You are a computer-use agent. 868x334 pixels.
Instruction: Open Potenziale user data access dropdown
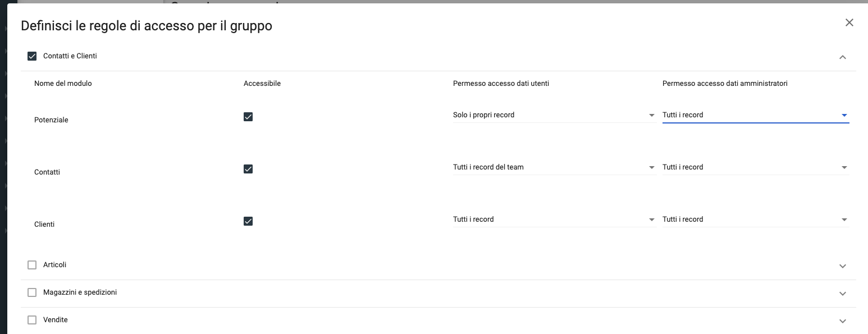[x=554, y=115]
